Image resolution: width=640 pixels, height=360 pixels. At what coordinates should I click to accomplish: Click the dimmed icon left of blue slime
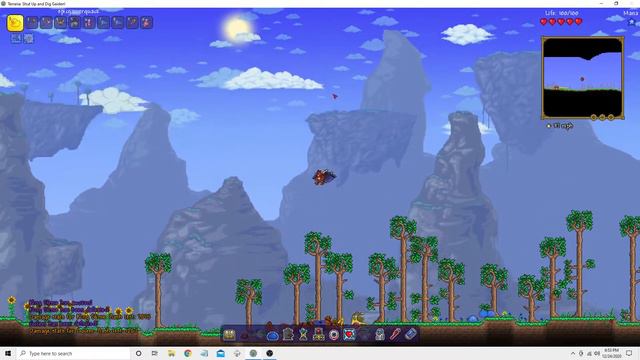[259, 335]
